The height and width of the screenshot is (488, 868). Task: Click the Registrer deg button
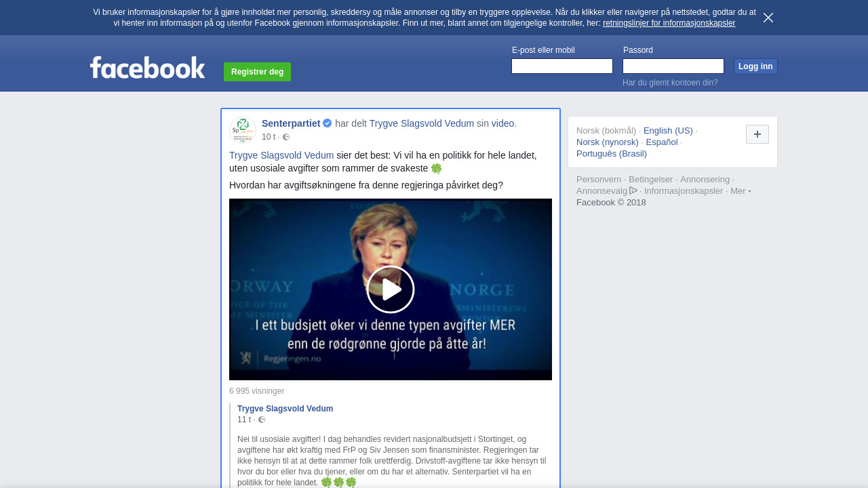coord(257,72)
